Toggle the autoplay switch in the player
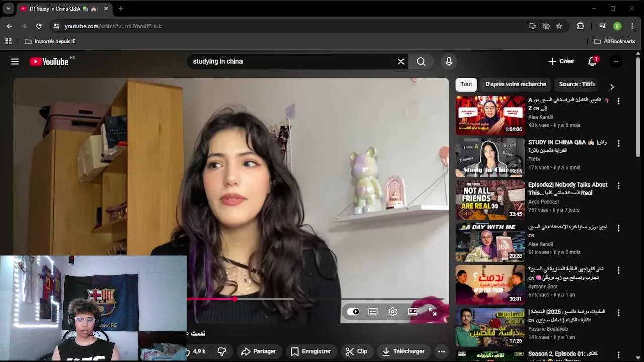Viewport: 644px width, 362px height. point(353,312)
